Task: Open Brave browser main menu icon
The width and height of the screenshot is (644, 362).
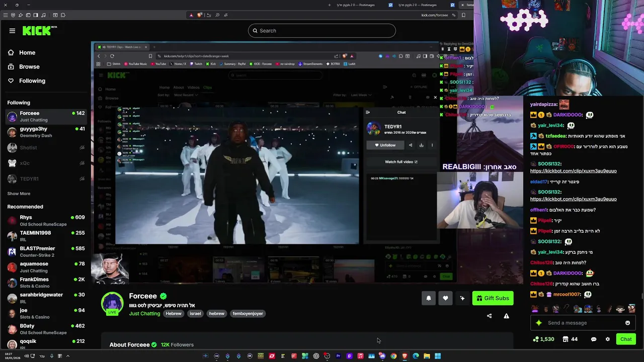Action: (6, 15)
